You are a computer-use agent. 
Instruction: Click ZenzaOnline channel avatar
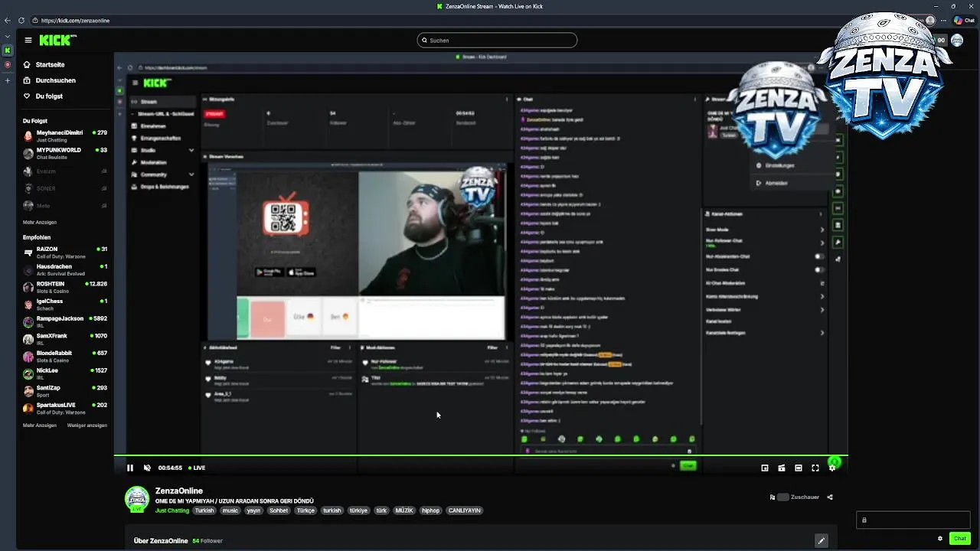pos(137,499)
